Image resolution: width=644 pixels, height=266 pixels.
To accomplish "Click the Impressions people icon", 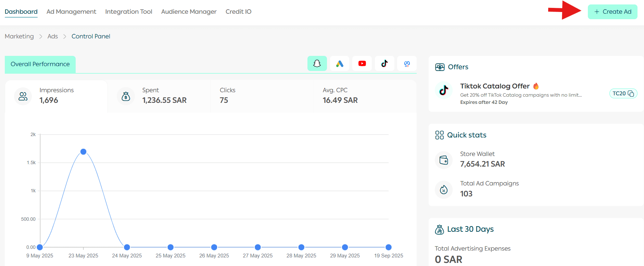I will 23,96.
